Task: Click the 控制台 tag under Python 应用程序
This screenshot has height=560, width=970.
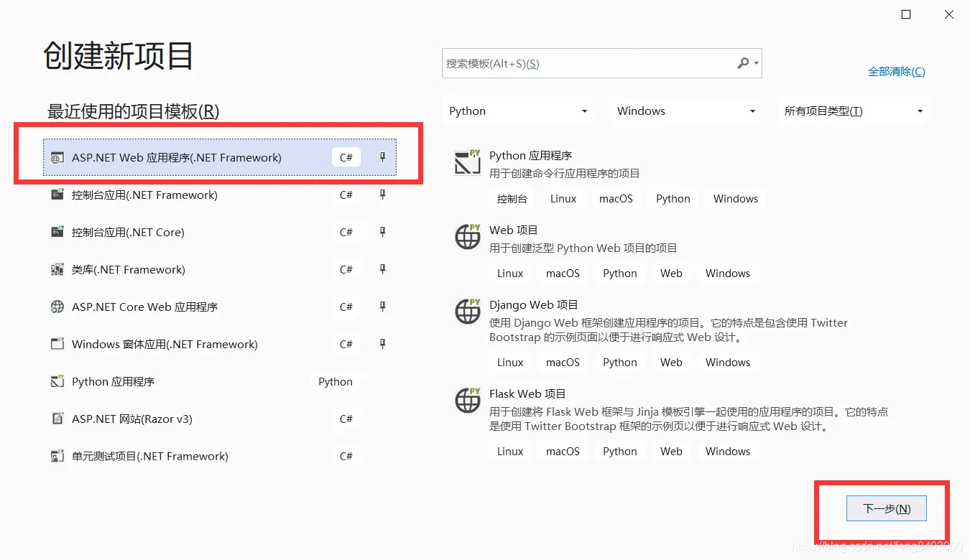Action: (x=512, y=199)
